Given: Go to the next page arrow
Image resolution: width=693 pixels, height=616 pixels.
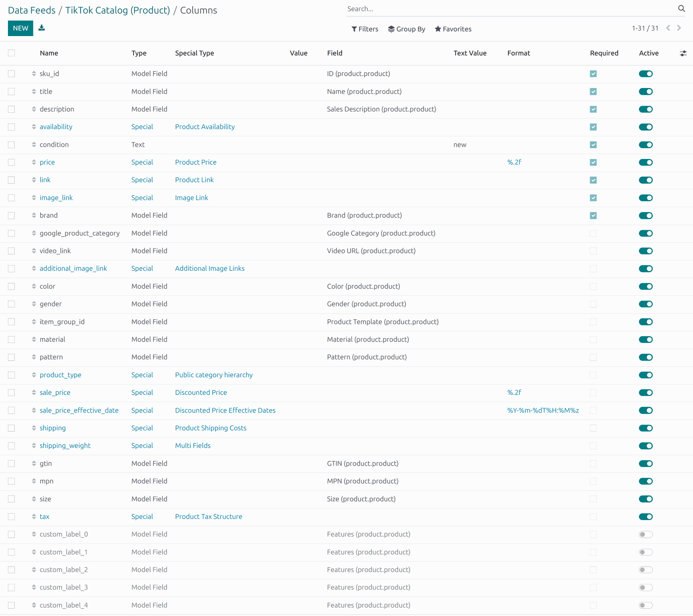Looking at the screenshot, I should click(679, 28).
